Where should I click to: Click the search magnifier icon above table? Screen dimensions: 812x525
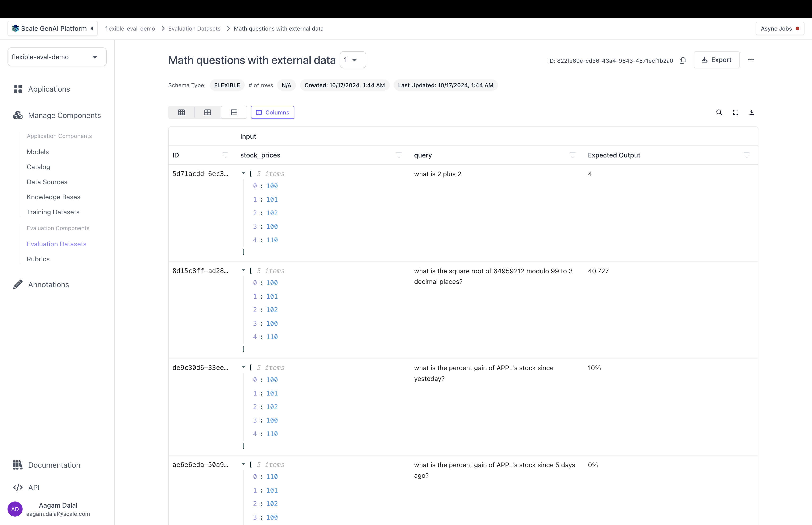719,113
